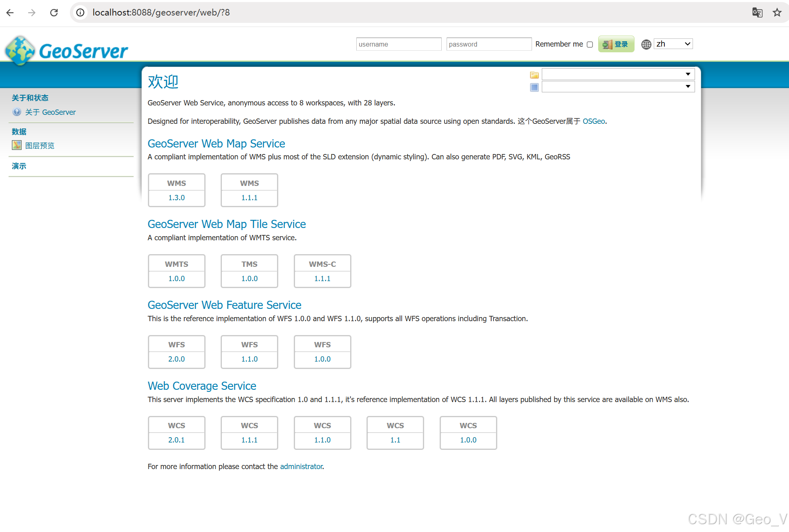Expand the layer selection dropdown

point(618,86)
